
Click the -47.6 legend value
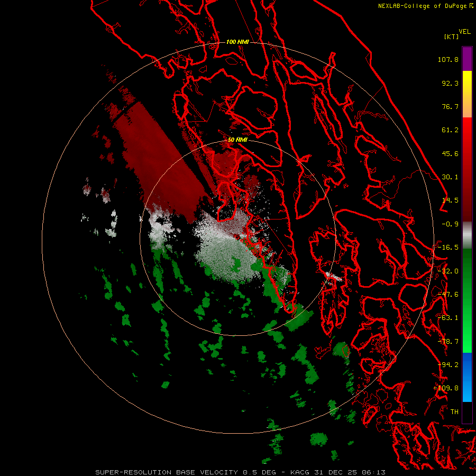pos(448,295)
